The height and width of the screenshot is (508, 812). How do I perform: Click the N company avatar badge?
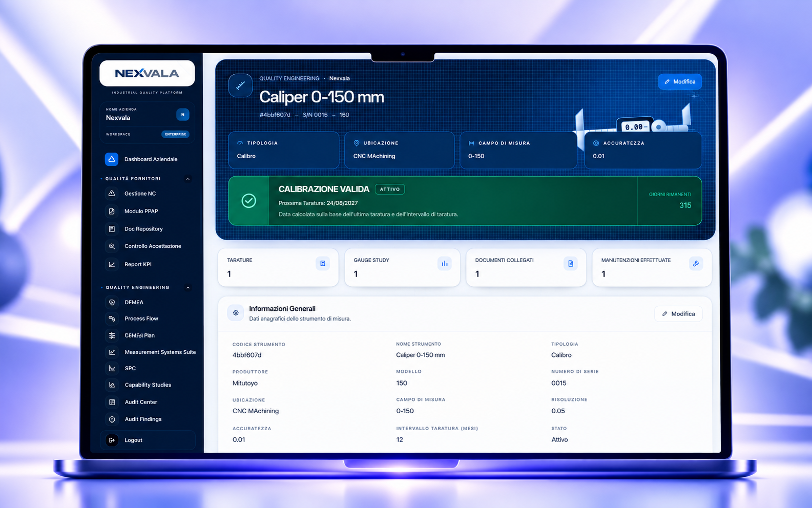point(182,115)
